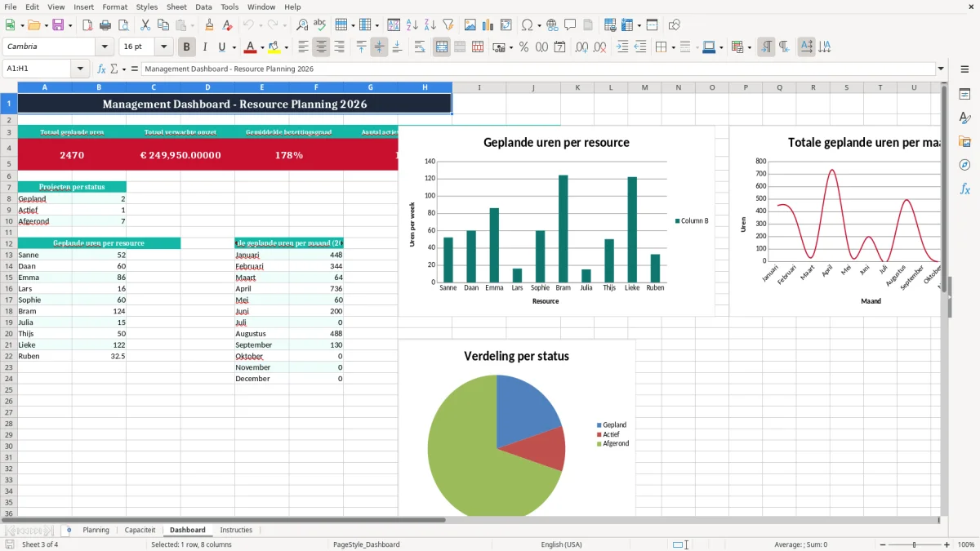Insert a comment
The width and height of the screenshot is (980, 551).
point(570,25)
